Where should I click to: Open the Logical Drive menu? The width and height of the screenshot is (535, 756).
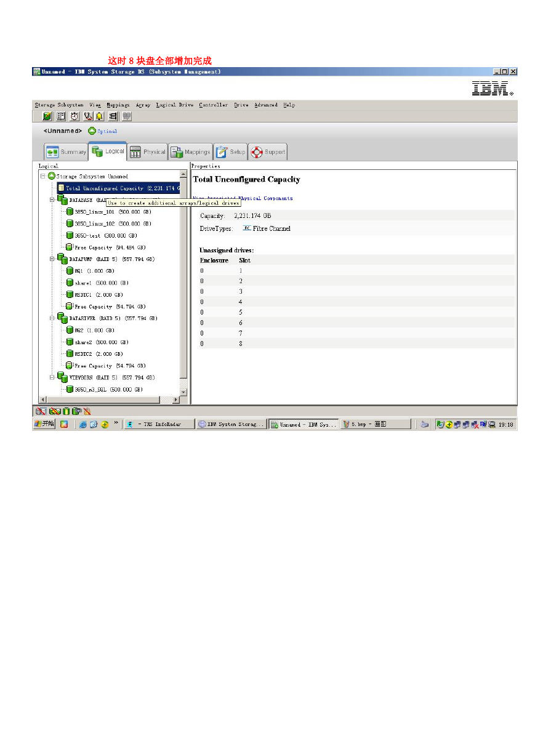tap(175, 105)
